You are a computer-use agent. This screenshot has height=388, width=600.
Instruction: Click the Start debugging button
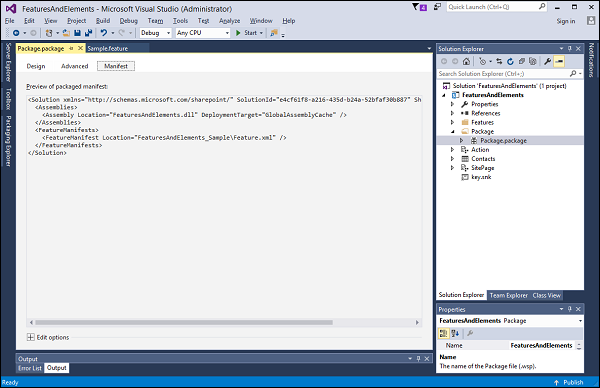[x=246, y=33]
